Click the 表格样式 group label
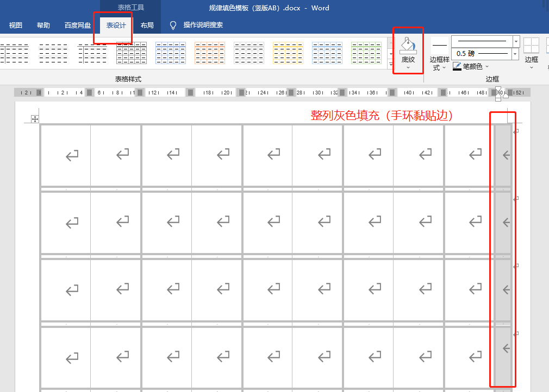The image size is (549, 392). click(128, 79)
